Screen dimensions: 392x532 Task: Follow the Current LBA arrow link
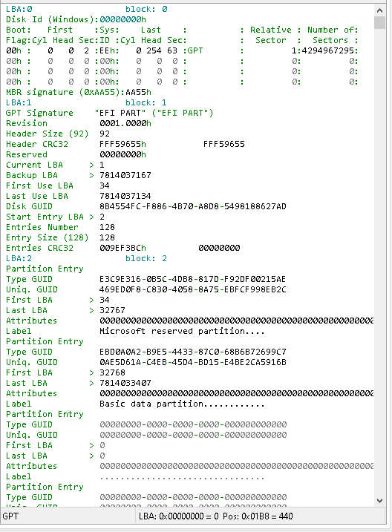tap(91, 165)
